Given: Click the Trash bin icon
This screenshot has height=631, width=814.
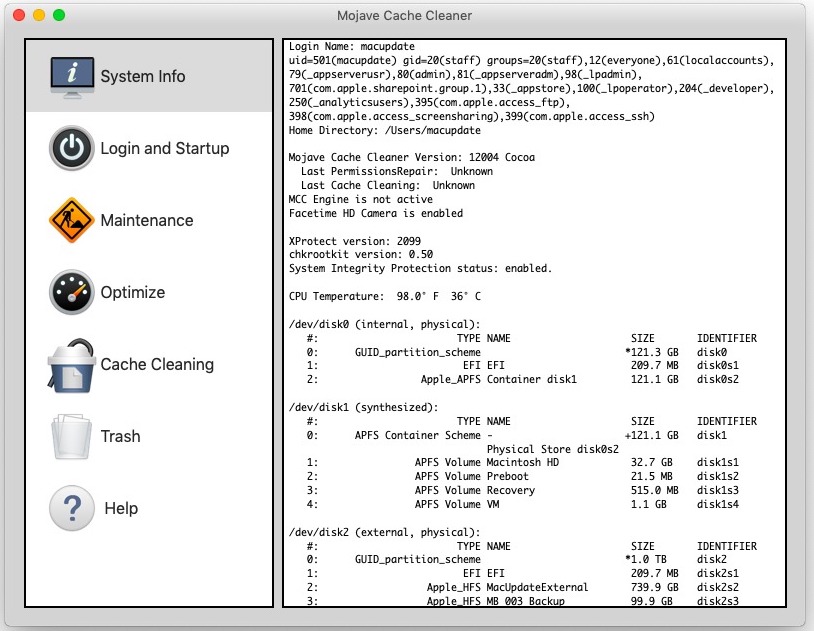Looking at the screenshot, I should (72, 436).
